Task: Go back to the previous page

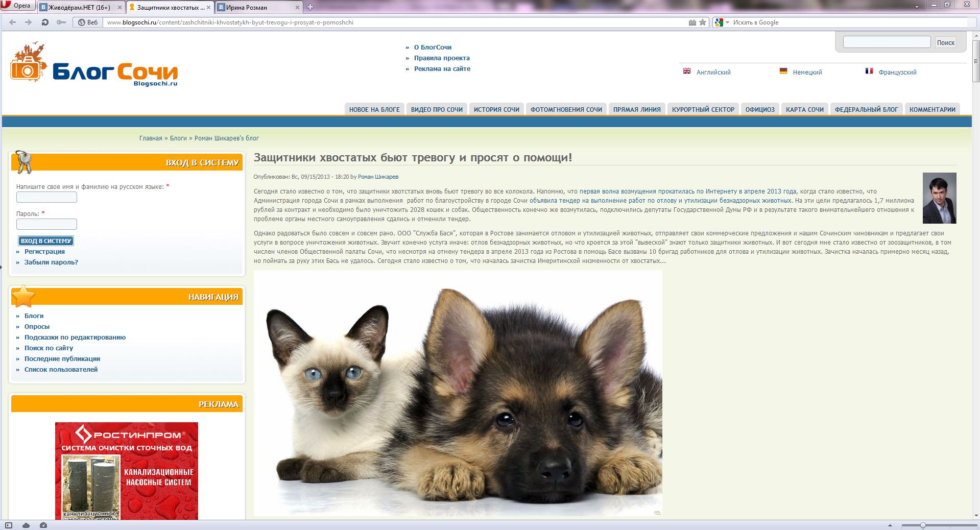Action: pos(13,22)
